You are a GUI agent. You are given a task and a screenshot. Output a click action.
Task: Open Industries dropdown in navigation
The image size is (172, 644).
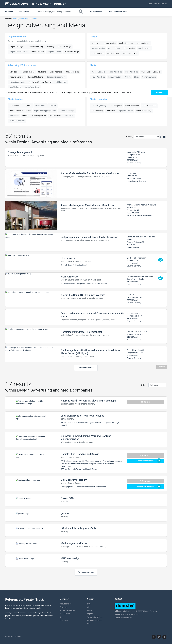pyautogui.click(x=24, y=11)
